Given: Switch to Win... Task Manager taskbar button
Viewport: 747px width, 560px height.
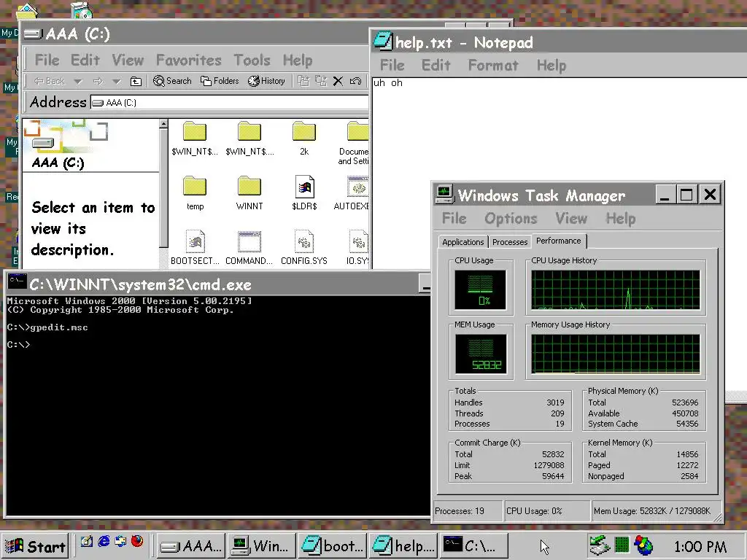Looking at the screenshot, I should pyautogui.click(x=261, y=545).
